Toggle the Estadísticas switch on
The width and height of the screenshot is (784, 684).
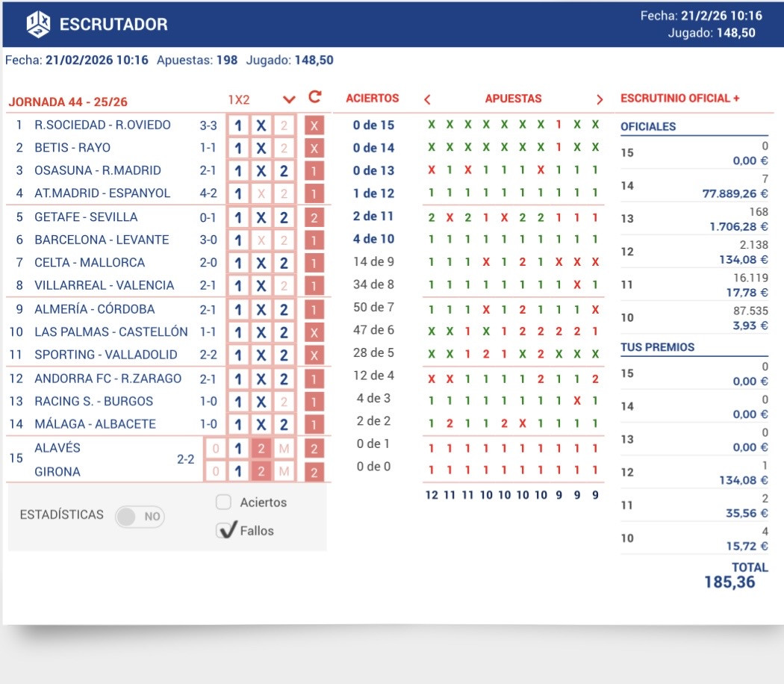(140, 517)
